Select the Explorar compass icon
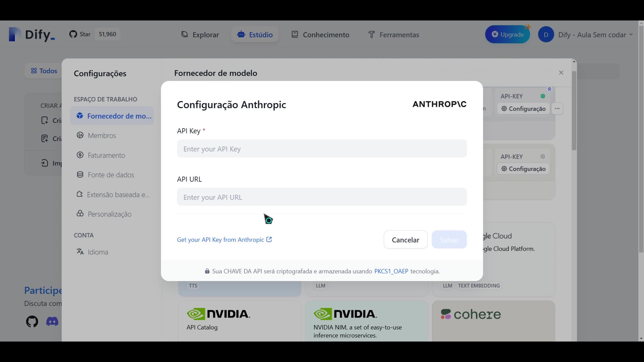The width and height of the screenshot is (644, 362). pos(185,34)
